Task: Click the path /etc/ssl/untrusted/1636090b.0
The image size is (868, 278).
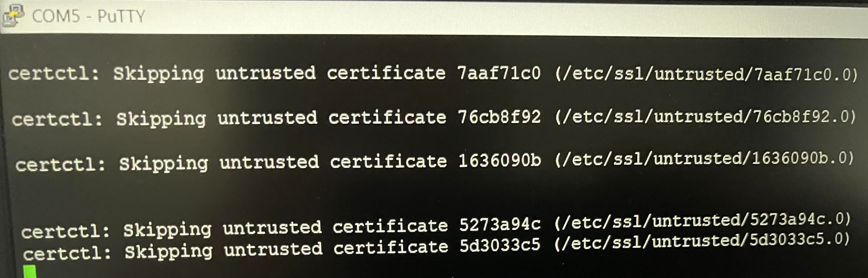Action: pos(704,159)
